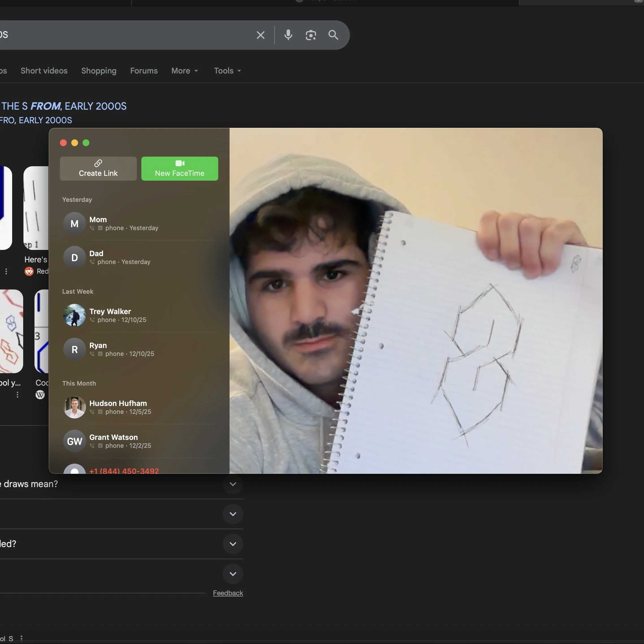Select the contact Hudson Hufham
The height and width of the screenshot is (644, 644).
click(x=118, y=407)
